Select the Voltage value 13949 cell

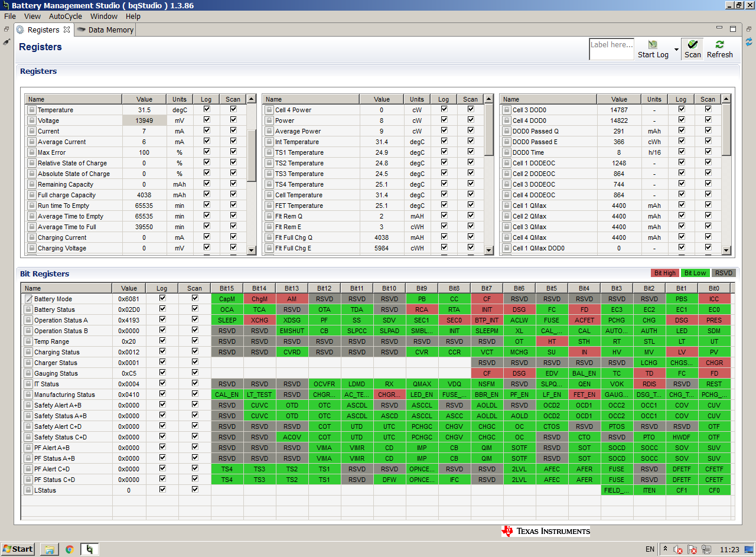point(144,120)
